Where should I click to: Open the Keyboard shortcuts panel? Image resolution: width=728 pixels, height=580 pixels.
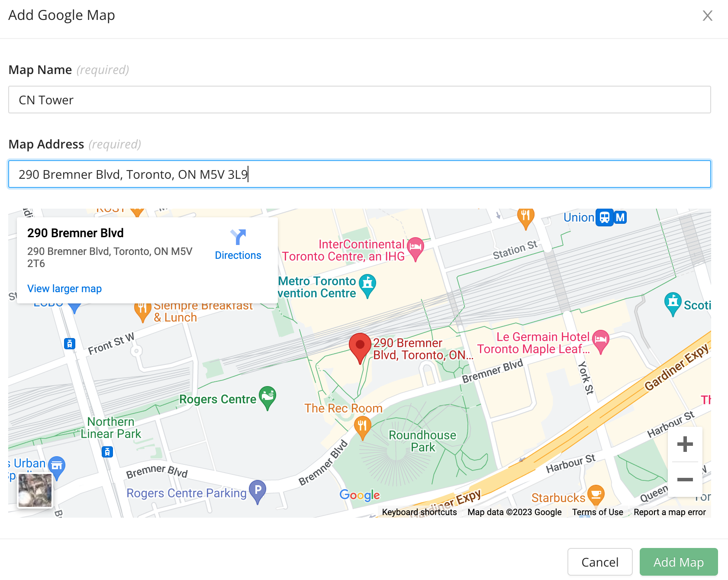click(419, 512)
